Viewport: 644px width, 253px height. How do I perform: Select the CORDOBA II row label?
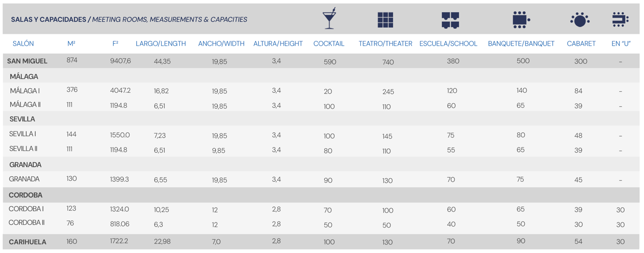click(x=26, y=223)
